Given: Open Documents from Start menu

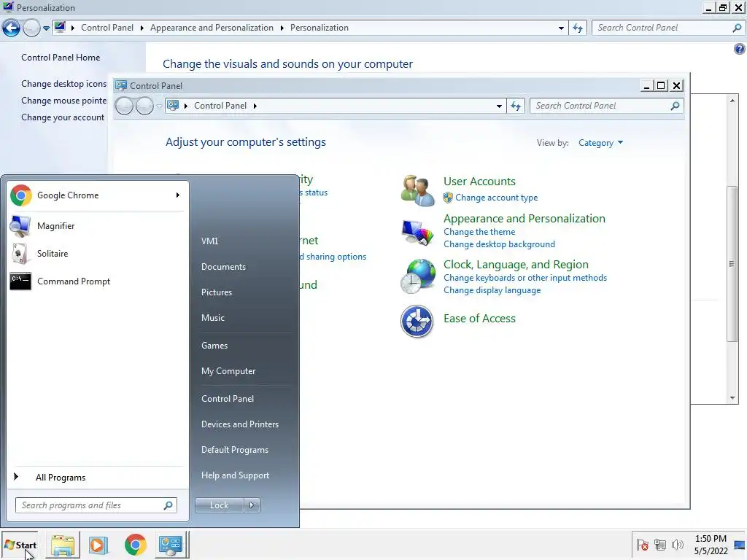Looking at the screenshot, I should tap(223, 267).
